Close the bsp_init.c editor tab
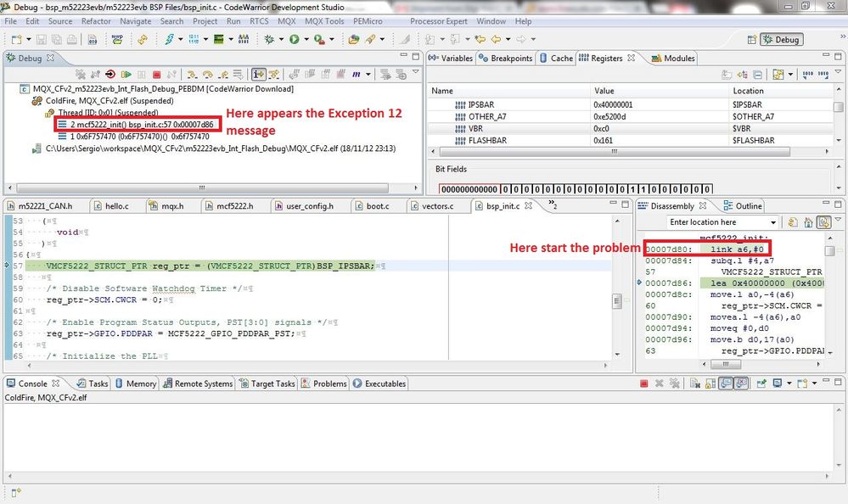848x504 pixels. click(528, 205)
